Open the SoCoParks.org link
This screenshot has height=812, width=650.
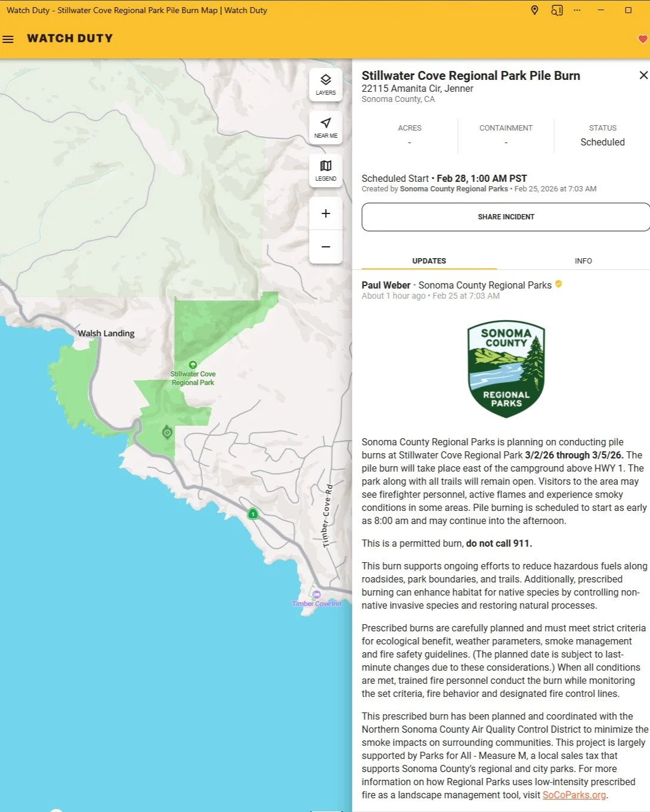point(574,795)
